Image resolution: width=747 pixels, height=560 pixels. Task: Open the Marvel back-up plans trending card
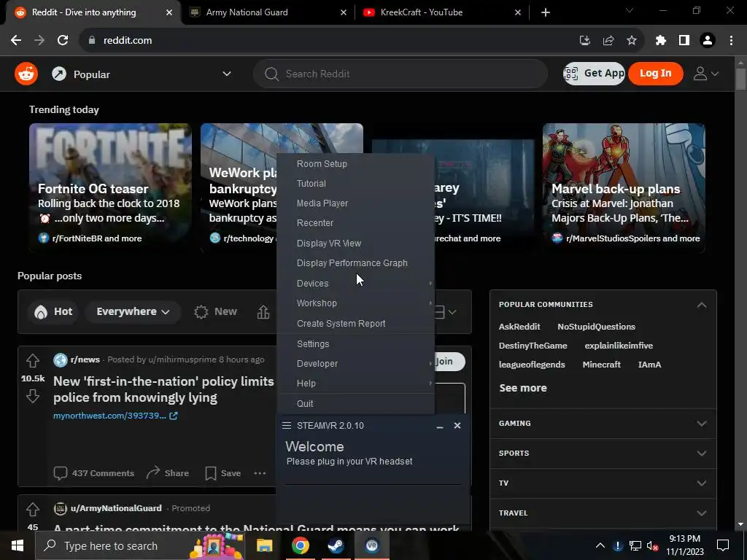tap(624, 187)
